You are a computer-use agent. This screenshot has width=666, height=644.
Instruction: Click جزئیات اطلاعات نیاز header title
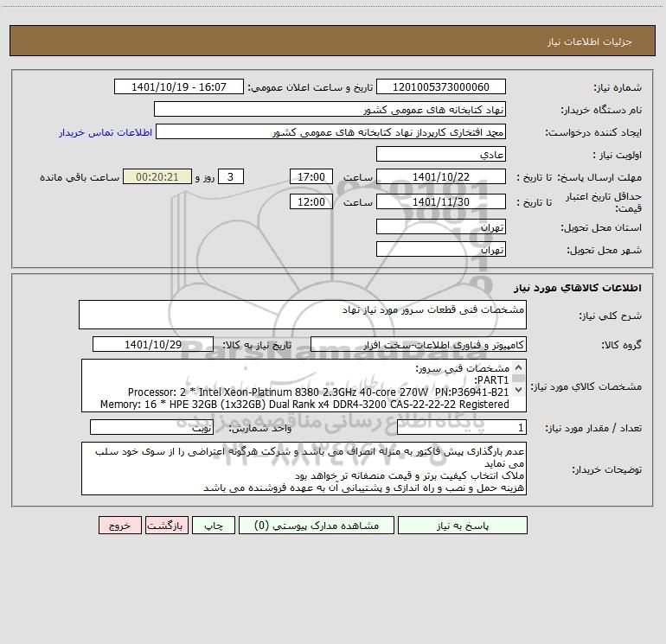tap(590, 41)
